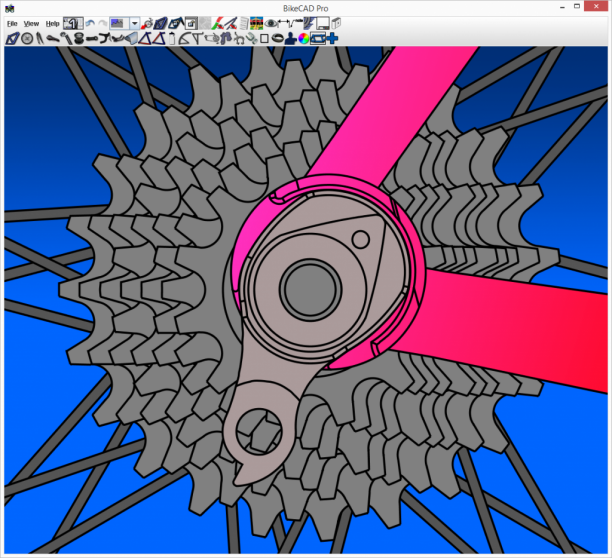Open the paper sheet notes icon

(244, 23)
